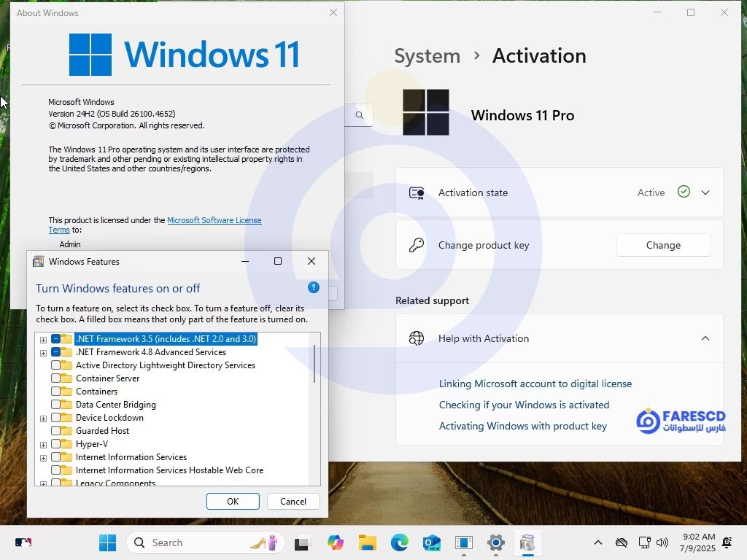Image resolution: width=747 pixels, height=560 pixels.
Task: Open the Start menu from the taskbar
Action: [107, 542]
